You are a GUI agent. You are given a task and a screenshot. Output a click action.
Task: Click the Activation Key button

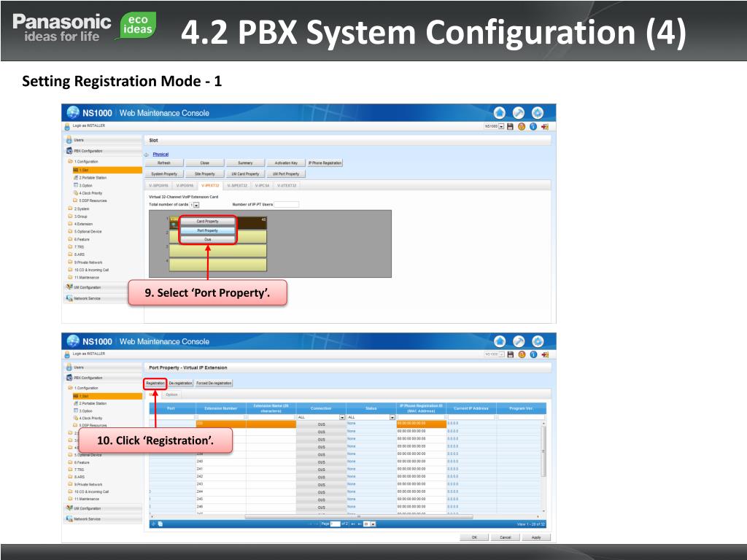click(x=286, y=163)
